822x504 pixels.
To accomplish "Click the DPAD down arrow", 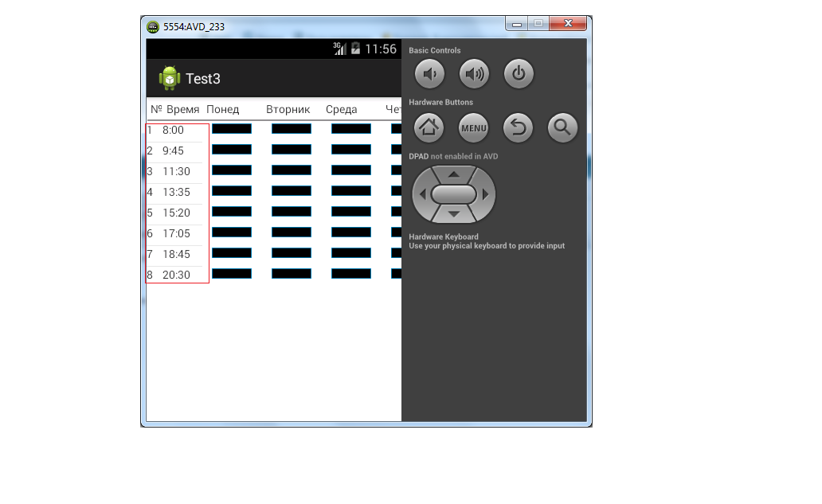I will 454,214.
